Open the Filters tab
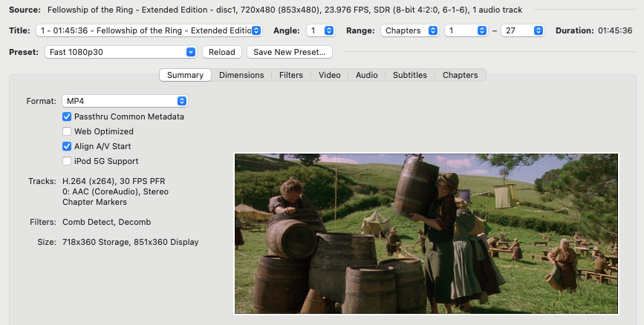 [290, 75]
